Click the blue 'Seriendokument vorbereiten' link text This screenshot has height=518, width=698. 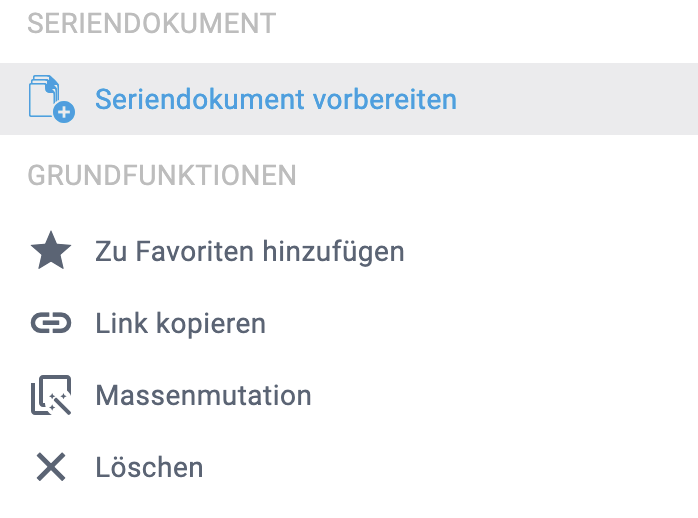pos(275,99)
